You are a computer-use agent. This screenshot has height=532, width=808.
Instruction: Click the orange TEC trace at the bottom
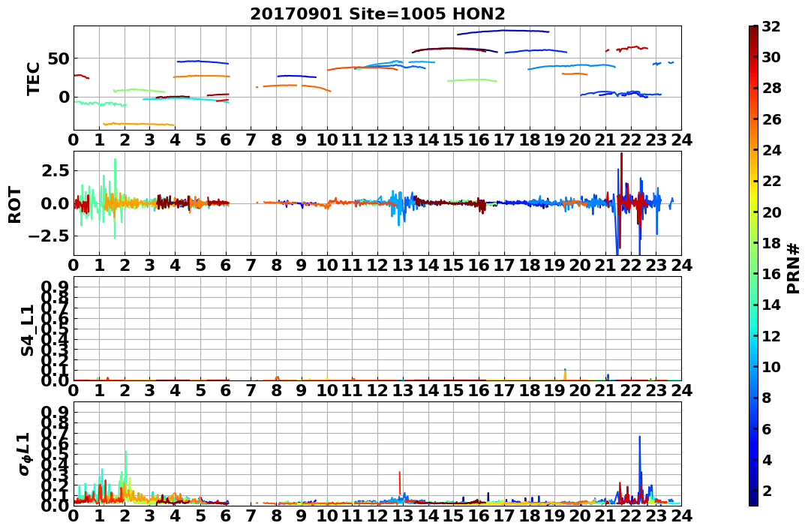139,125
